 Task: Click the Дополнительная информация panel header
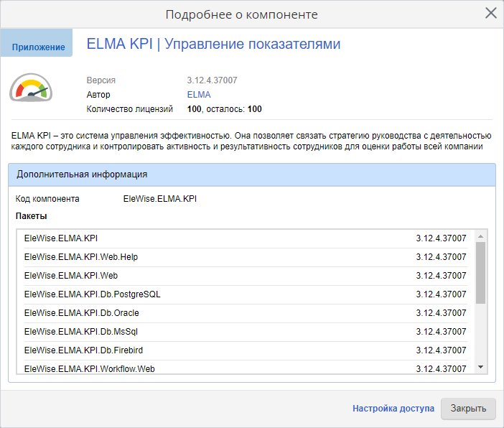(251, 174)
